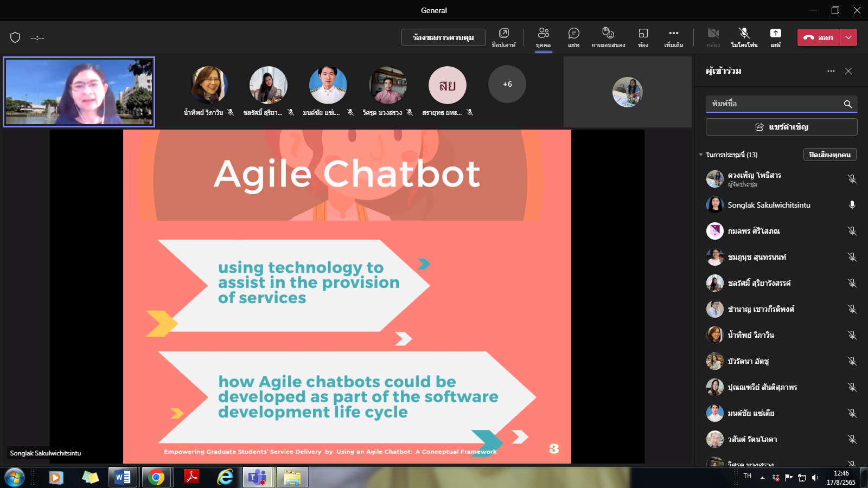Click the search magnifier icon
Image resolution: width=868 pixels, height=488 pixels.
coord(847,104)
